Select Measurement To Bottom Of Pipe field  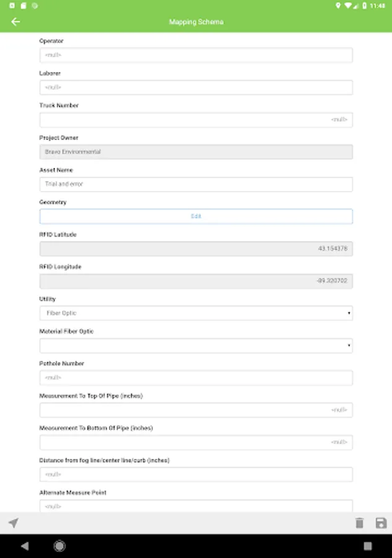coord(196,442)
